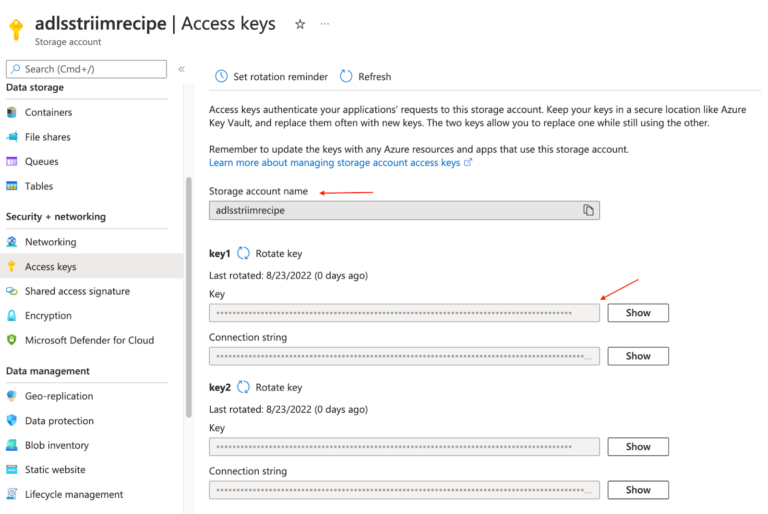Image resolution: width=768 pixels, height=514 pixels.
Task: Click the Set rotation reminder clock icon
Action: 221,77
